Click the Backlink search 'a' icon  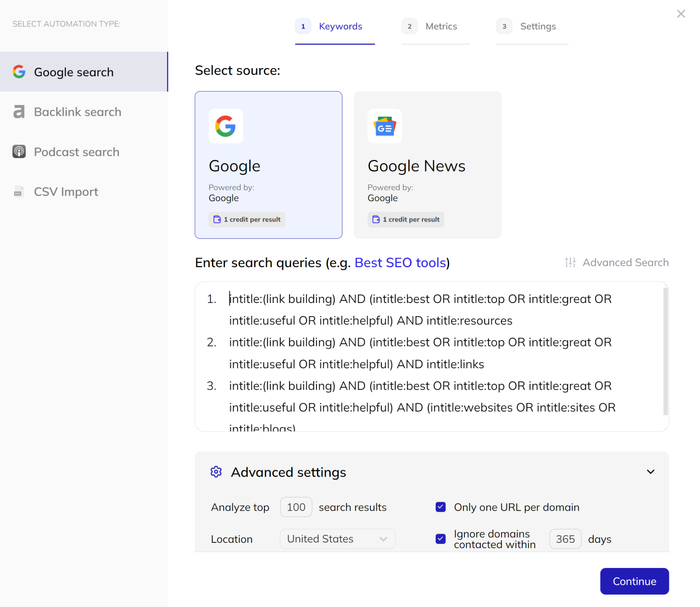19,112
